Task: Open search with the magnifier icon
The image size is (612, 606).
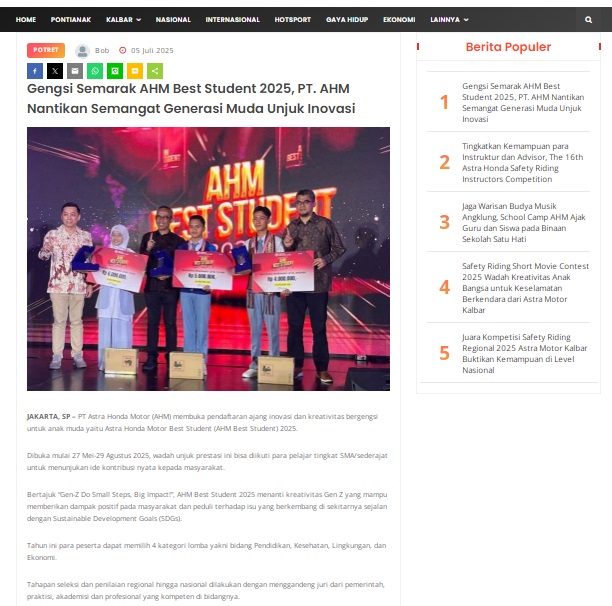Action: click(589, 20)
